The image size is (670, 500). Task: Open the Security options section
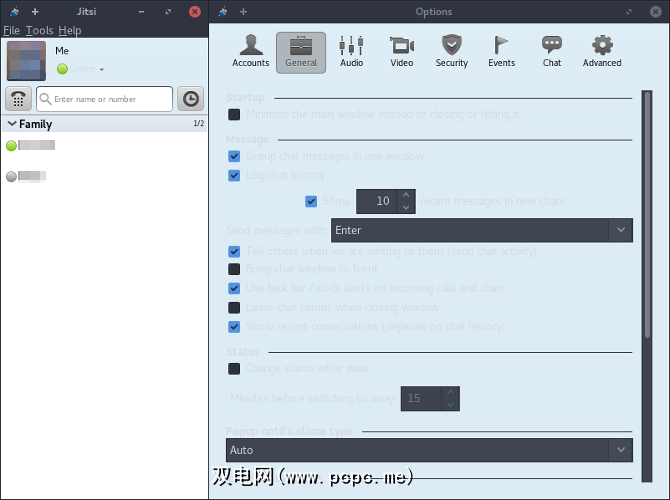click(x=452, y=51)
